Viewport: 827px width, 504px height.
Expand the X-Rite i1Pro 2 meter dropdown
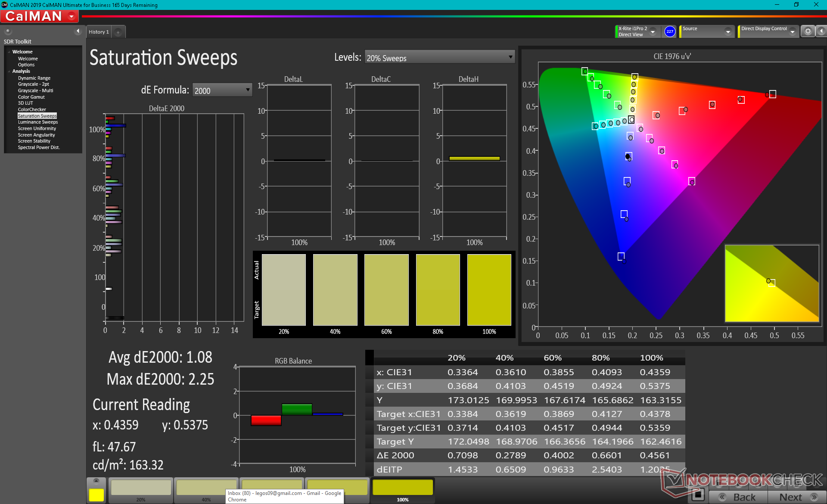pos(653,31)
